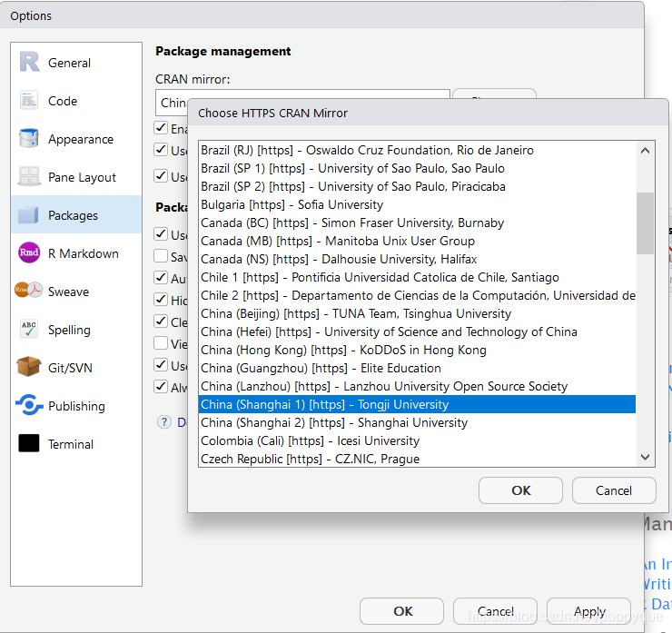
Task: Select the R Markdown section
Action: (76, 253)
